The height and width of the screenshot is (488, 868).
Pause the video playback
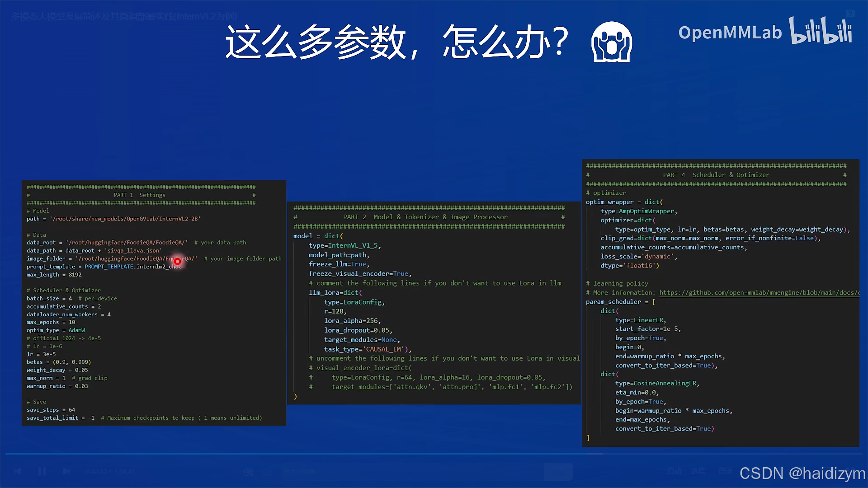point(42,471)
